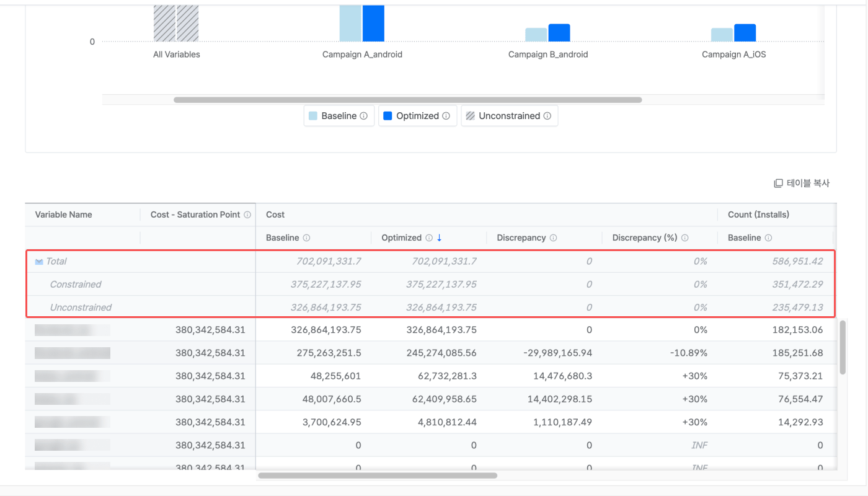
Task: Click the light blue Baseline color swatch
Action: (x=313, y=116)
